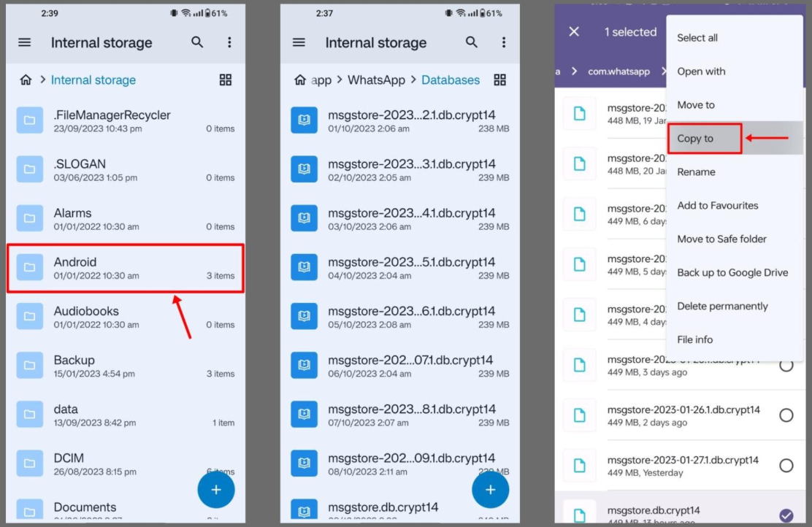Choose Copy to from context menu
812x527 pixels.
(735, 138)
